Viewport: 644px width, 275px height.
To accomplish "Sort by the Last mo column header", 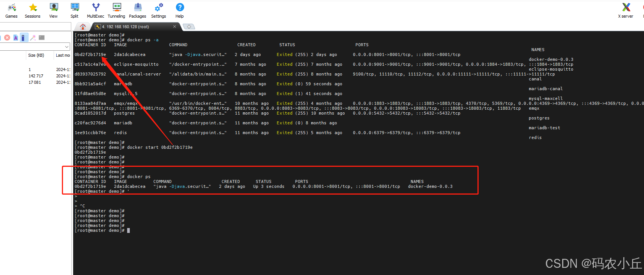I will point(63,55).
